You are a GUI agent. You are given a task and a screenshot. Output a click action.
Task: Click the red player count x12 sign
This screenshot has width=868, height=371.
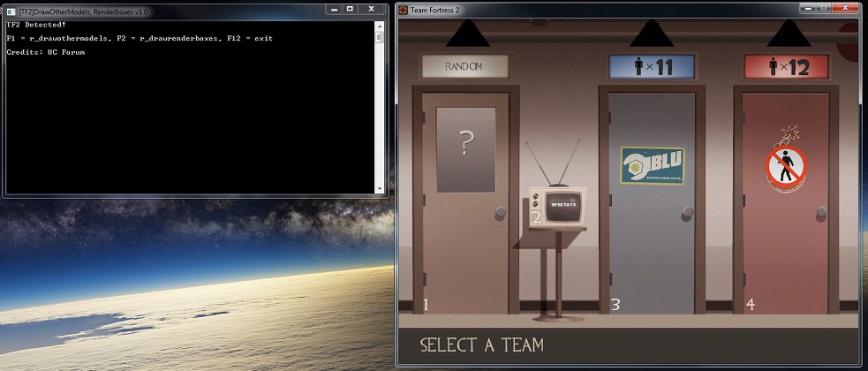pyautogui.click(x=786, y=67)
